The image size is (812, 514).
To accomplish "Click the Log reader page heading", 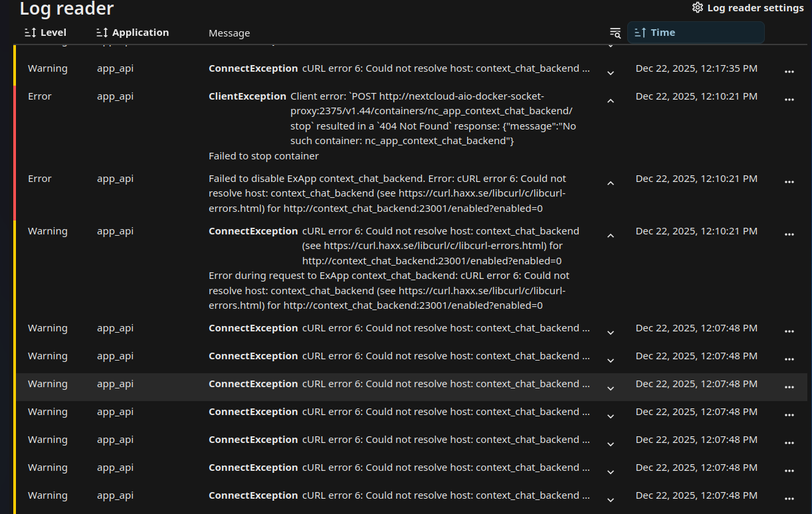I will tap(66, 9).
